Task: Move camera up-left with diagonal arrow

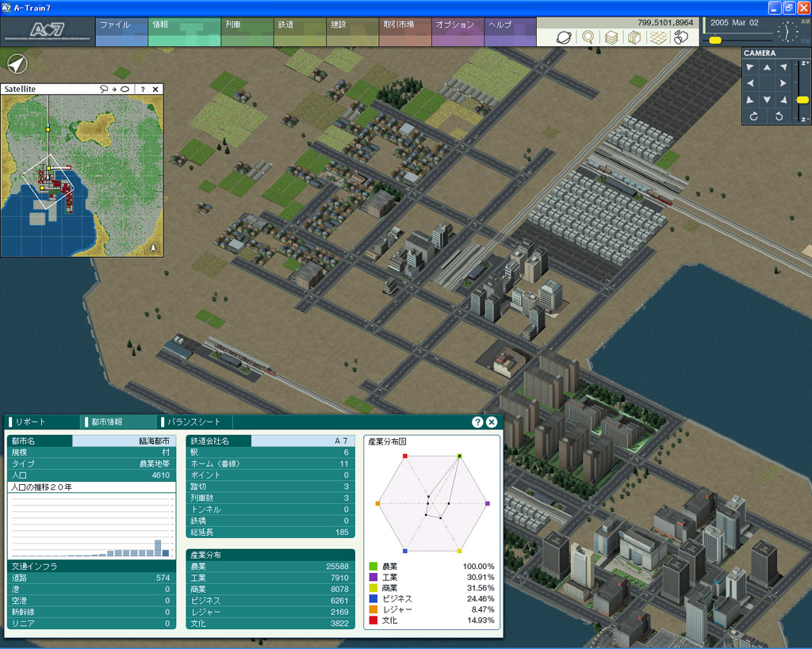Action: tap(750, 67)
